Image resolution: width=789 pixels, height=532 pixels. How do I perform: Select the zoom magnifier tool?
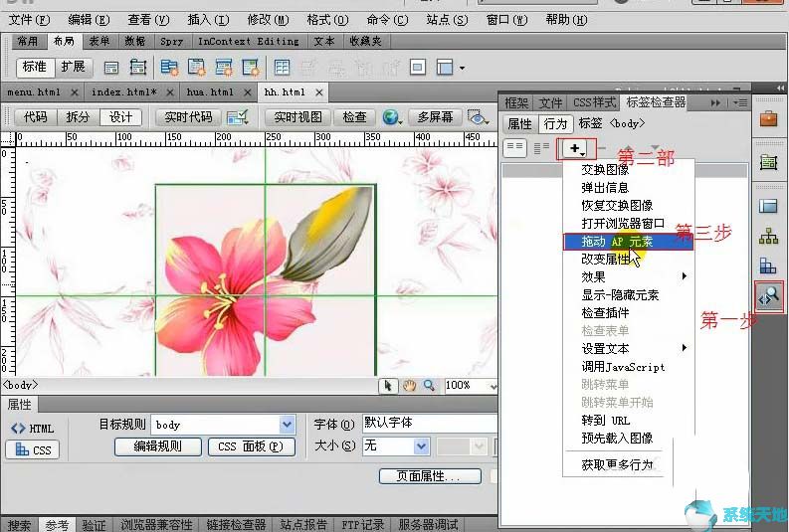(429, 386)
